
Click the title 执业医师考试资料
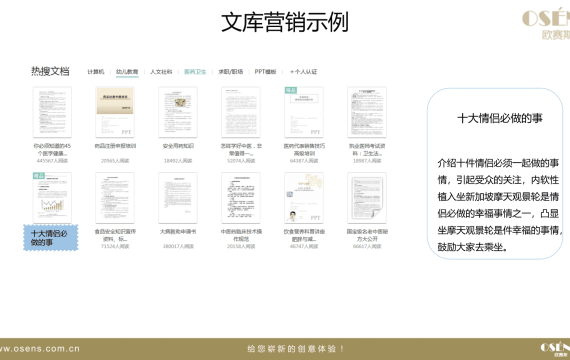click(367, 149)
